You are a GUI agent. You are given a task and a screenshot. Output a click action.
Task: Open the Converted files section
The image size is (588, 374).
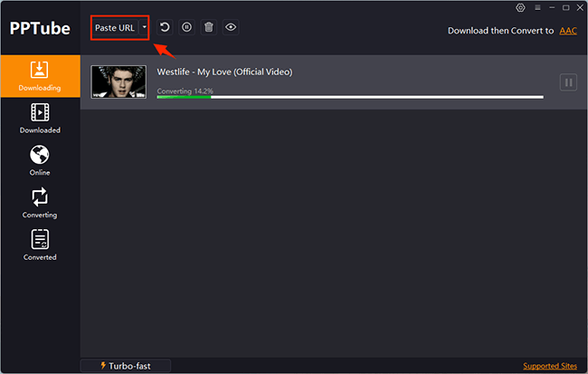pos(40,245)
